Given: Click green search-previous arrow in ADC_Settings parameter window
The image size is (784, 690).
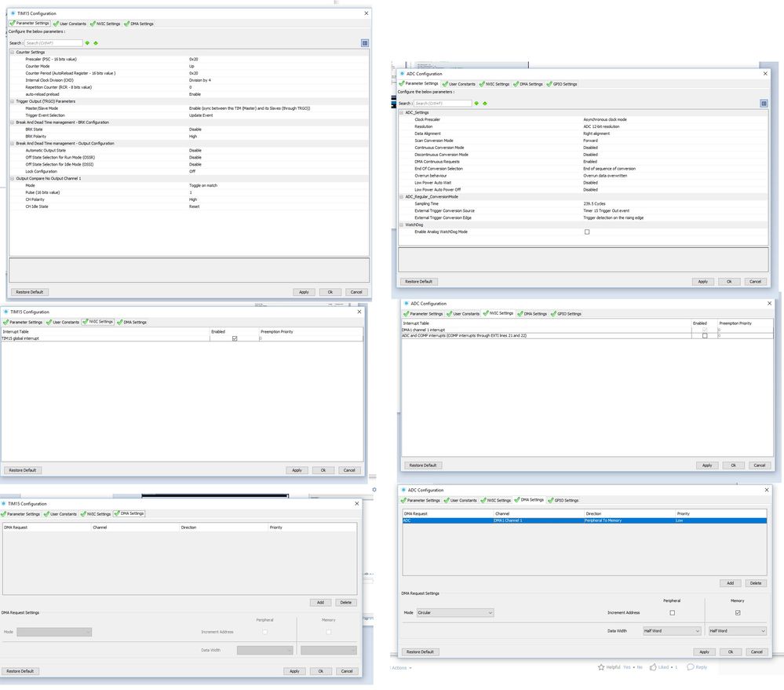Looking at the screenshot, I should 484,104.
